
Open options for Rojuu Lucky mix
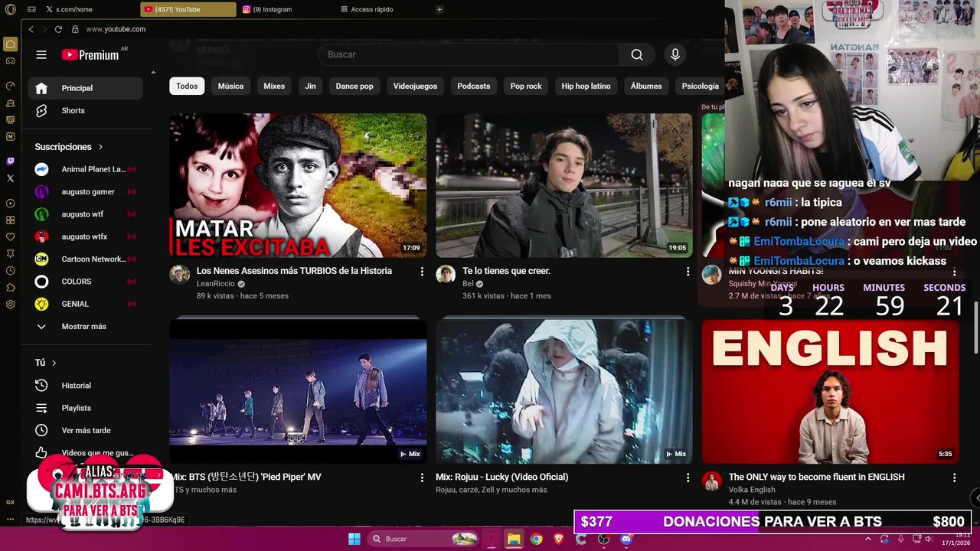coord(688,478)
